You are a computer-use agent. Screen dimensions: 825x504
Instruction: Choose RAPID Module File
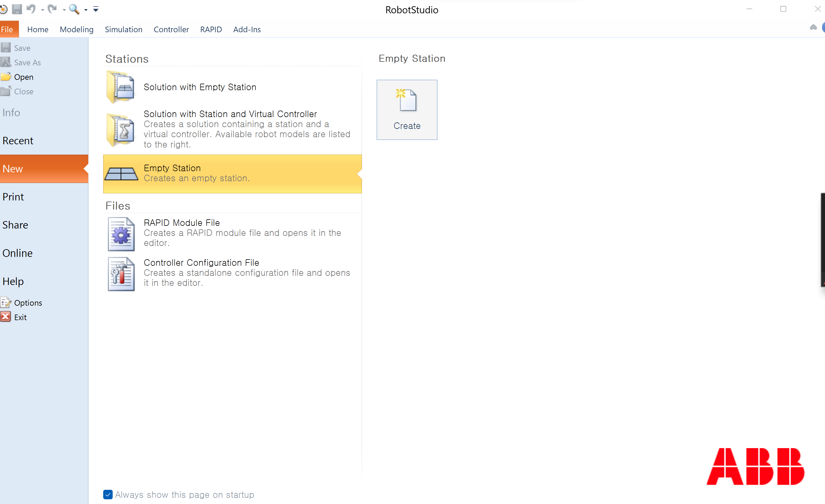tap(232, 233)
